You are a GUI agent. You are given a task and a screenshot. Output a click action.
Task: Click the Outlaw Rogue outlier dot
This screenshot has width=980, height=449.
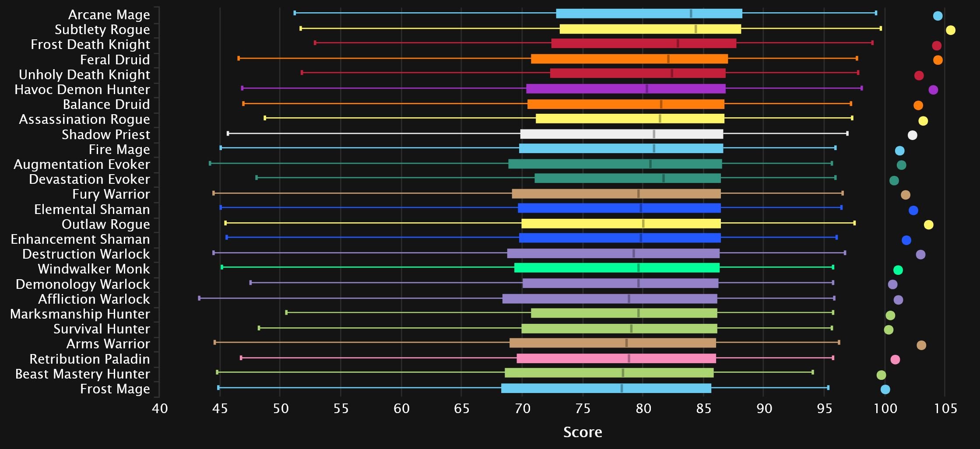928,225
